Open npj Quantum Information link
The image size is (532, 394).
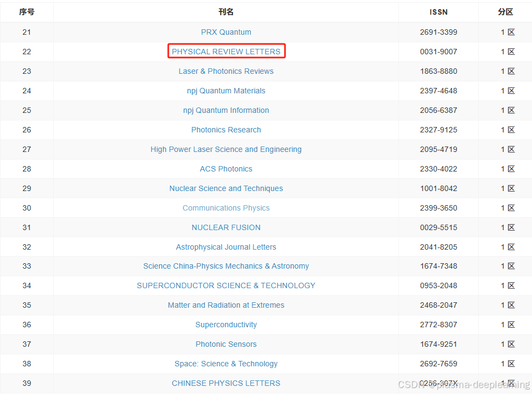click(x=226, y=110)
